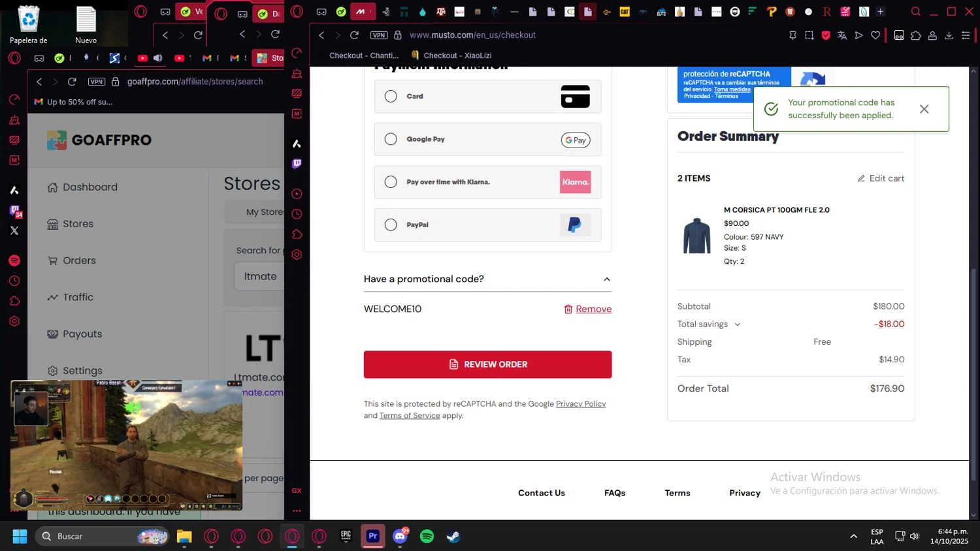Open the X icon in GoAffPro window sidebar
This screenshot has height=551, width=980.
click(x=14, y=230)
